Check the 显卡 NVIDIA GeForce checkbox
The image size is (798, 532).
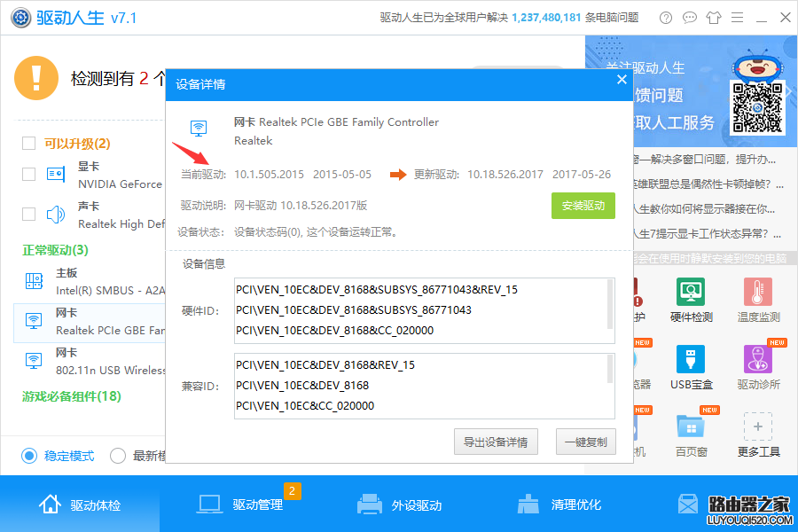pyautogui.click(x=29, y=174)
